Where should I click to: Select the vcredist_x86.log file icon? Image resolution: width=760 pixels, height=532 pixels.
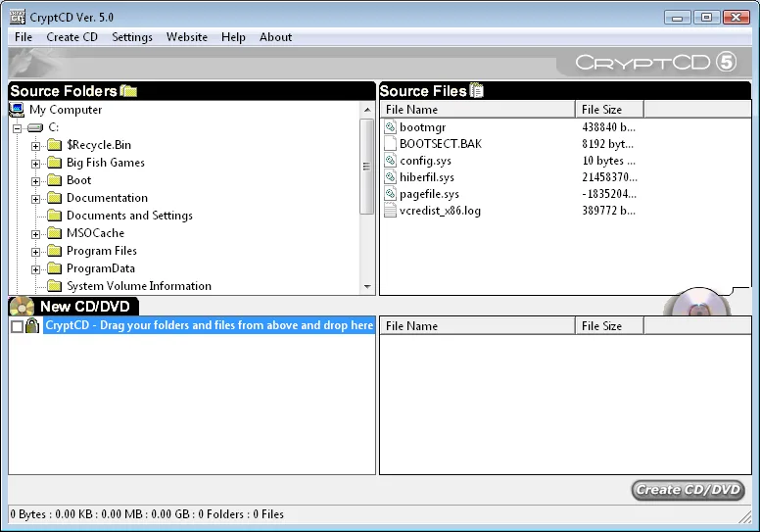click(x=390, y=211)
